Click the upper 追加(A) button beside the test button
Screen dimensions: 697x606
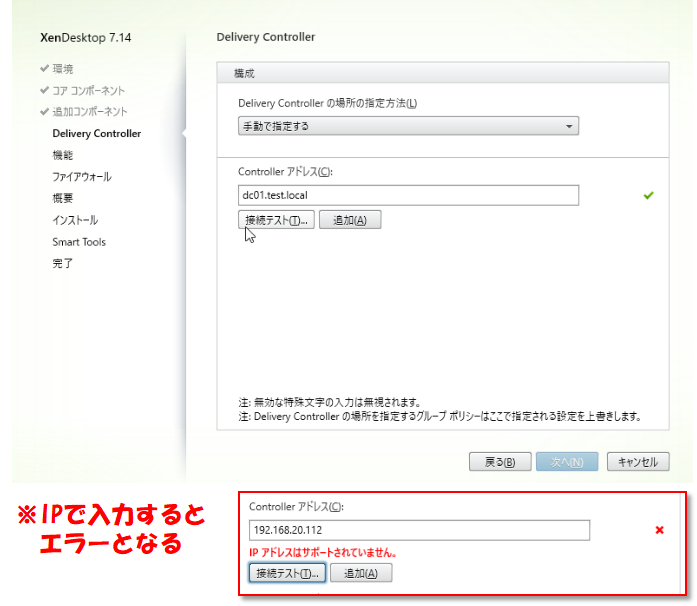coord(350,220)
